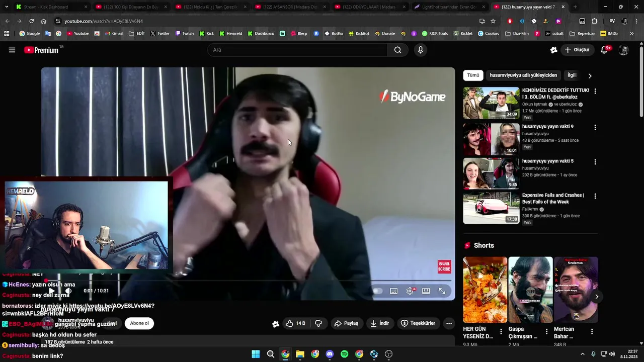Open a new browser tab
Screen dimensions: 644x362
(x=575, y=7)
